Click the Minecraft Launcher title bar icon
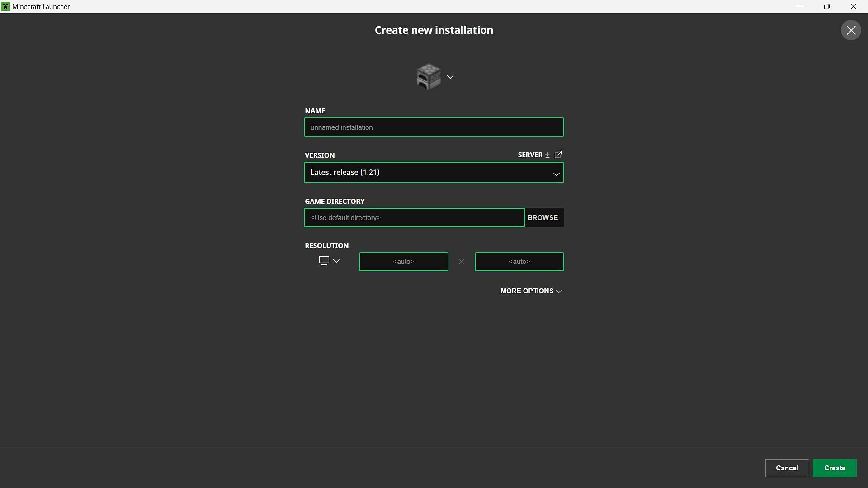Screen dimensions: 868x488 (x=5, y=6)
